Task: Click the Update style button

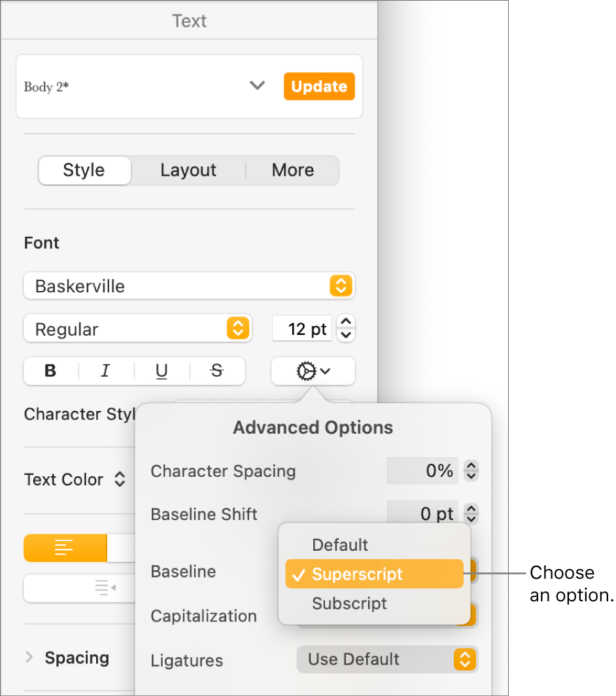Action: point(319,86)
